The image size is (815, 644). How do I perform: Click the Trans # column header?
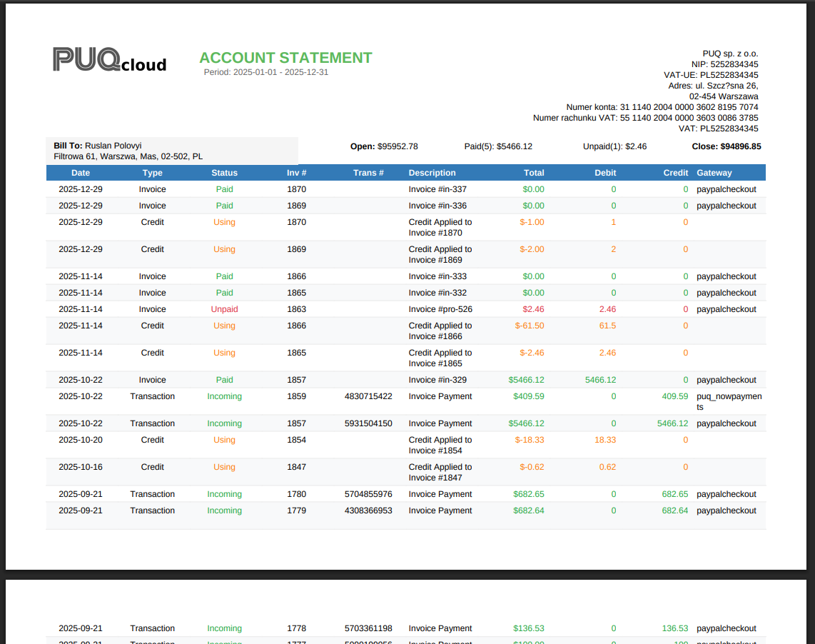pyautogui.click(x=368, y=173)
